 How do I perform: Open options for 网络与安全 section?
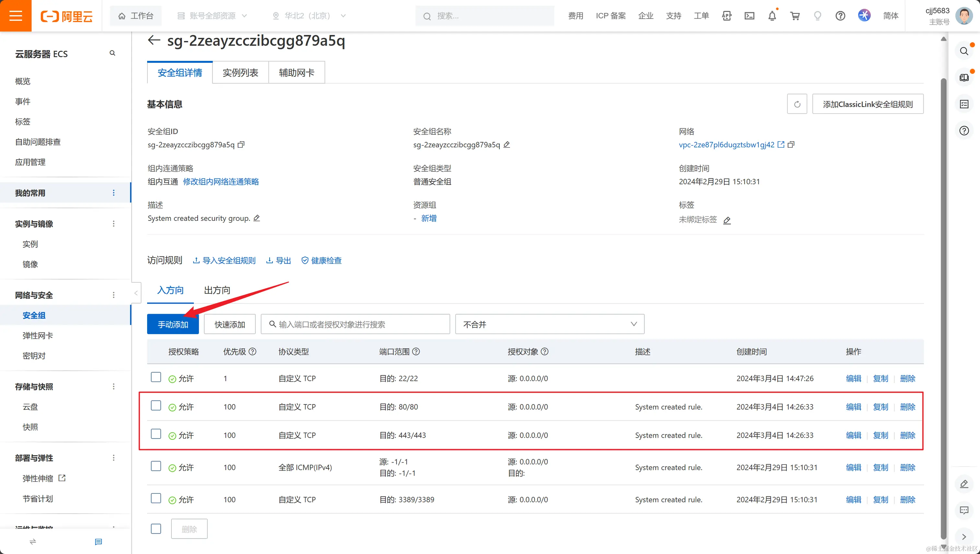pyautogui.click(x=113, y=295)
